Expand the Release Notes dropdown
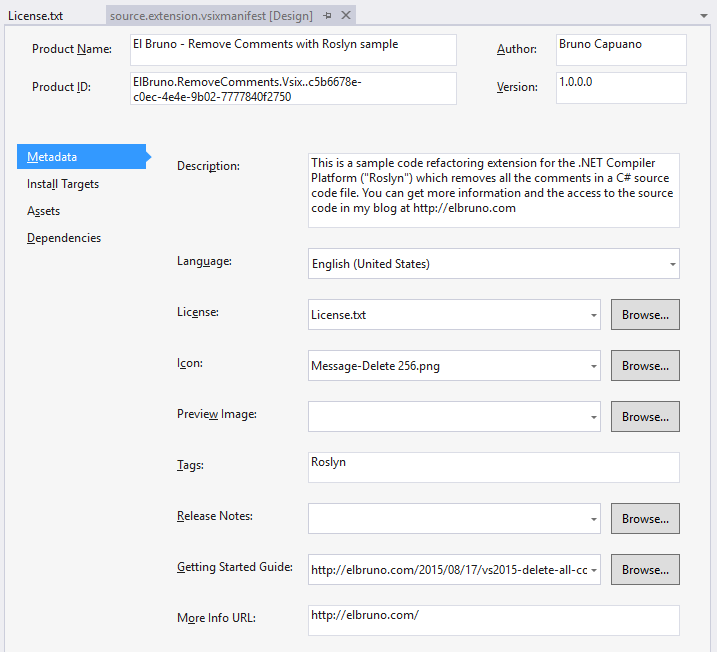The image size is (717, 652). [x=591, y=519]
